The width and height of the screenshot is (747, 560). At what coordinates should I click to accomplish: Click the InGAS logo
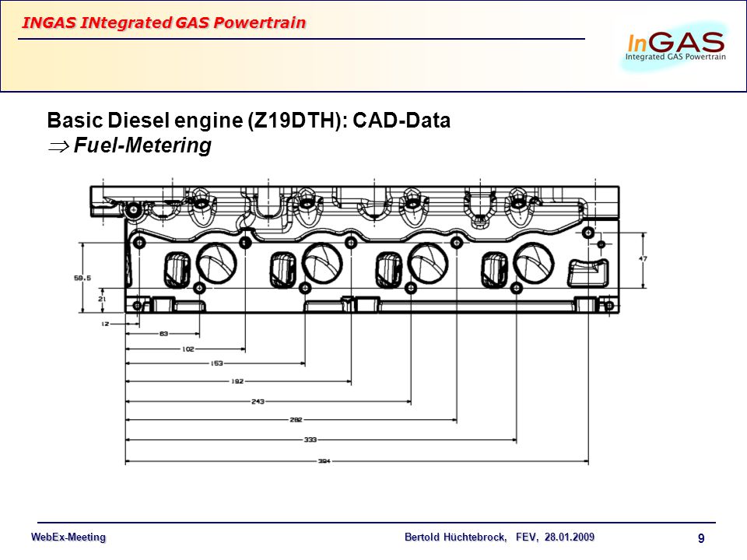(x=675, y=47)
